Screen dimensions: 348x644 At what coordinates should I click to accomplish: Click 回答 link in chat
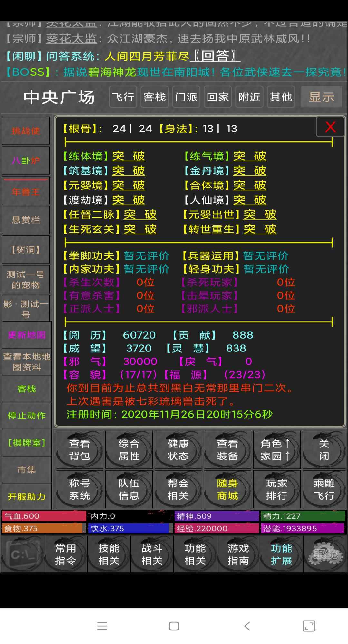tap(215, 56)
